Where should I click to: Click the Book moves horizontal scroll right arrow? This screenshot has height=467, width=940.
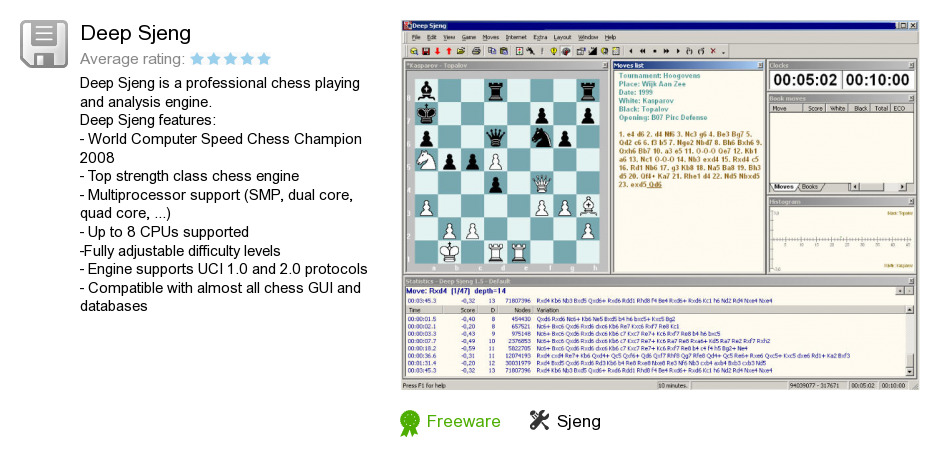(x=903, y=187)
